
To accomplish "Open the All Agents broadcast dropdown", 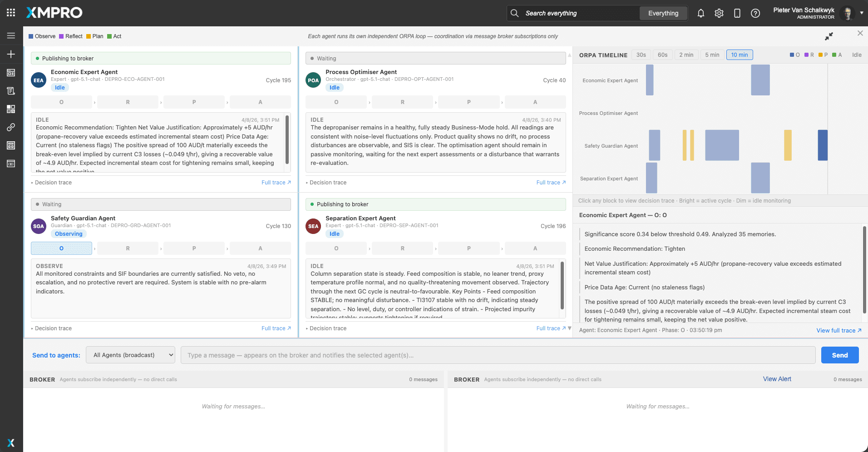I will point(131,355).
